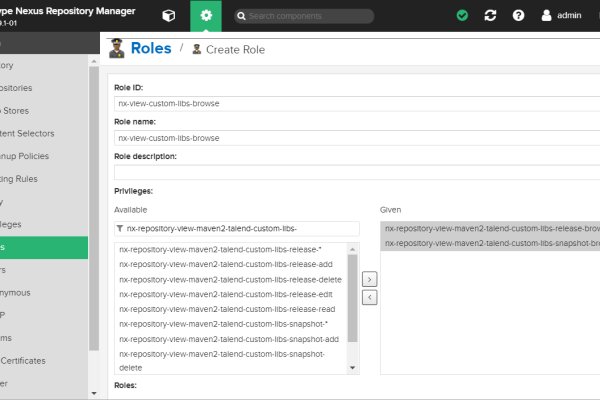Select custom-libs-release-edit privilege
Image resolution: width=600 pixels, height=400 pixels.
click(x=230, y=294)
